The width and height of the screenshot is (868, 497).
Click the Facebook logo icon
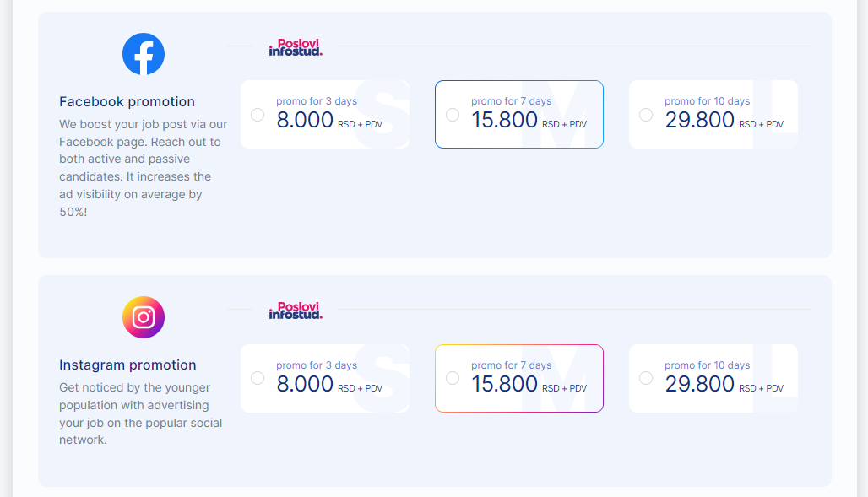click(x=144, y=54)
